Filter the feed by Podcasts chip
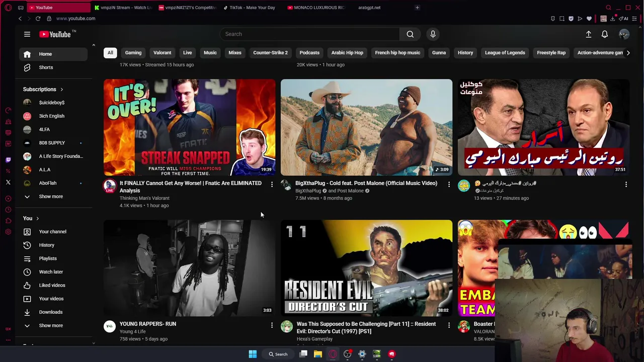The image size is (644, 362). pos(309,53)
